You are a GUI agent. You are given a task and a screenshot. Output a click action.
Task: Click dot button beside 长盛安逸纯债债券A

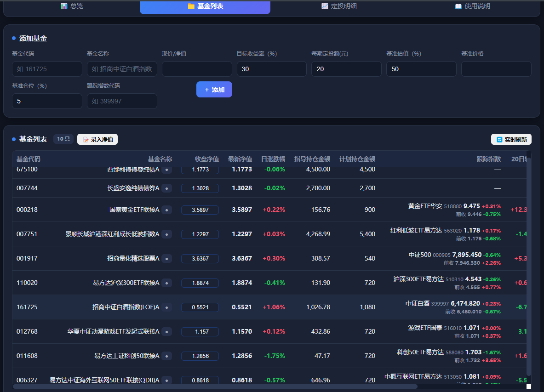click(167, 188)
